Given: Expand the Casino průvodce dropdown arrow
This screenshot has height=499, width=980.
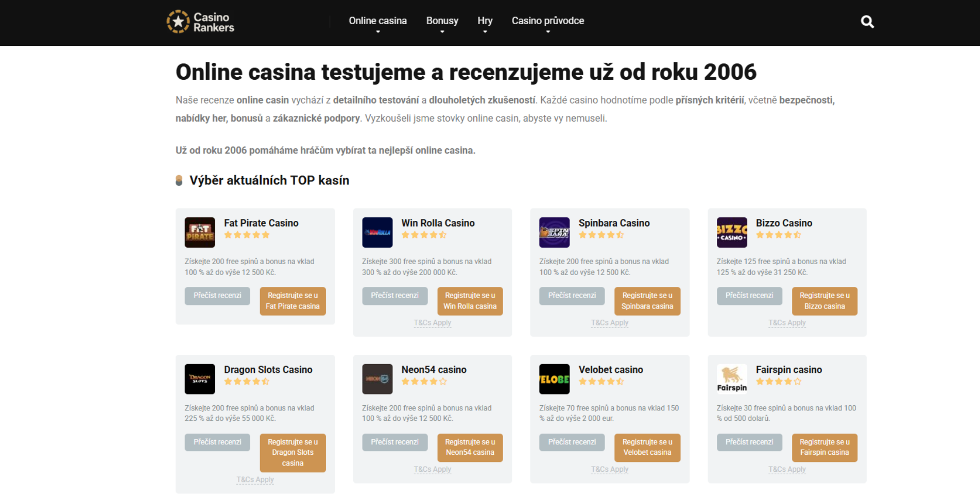Looking at the screenshot, I should coord(547,31).
